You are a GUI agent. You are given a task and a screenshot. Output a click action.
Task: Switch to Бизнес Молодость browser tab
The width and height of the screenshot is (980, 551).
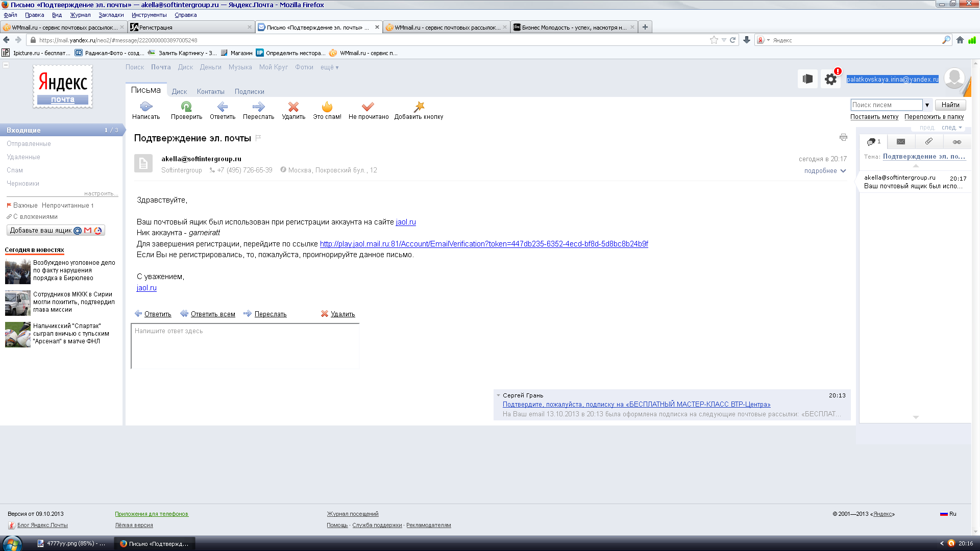pos(574,27)
